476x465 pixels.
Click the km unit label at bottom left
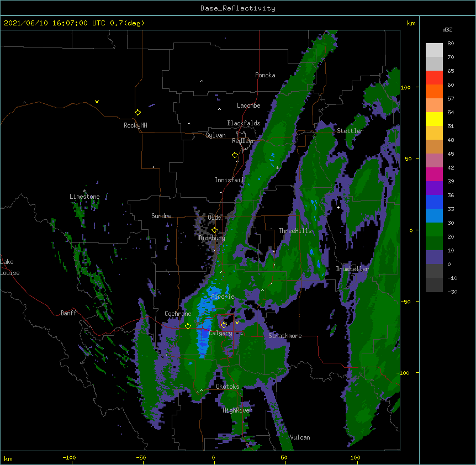tap(8, 458)
